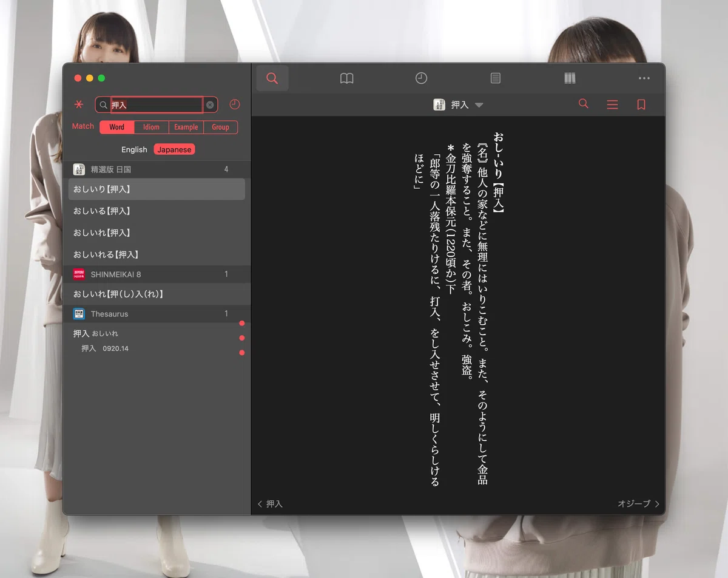
Task: Bookmark the current entry
Action: click(641, 104)
